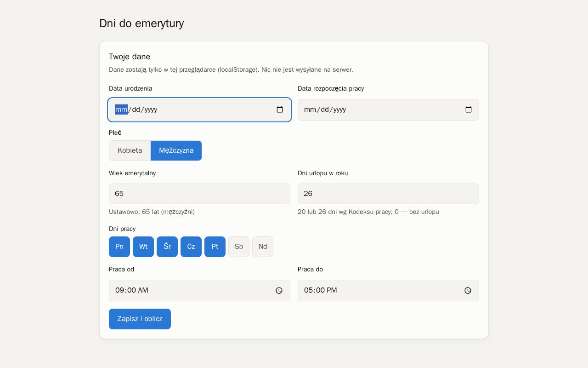Click the '20 lub 26 dni wg Kodeksu pracy' hint

point(368,212)
